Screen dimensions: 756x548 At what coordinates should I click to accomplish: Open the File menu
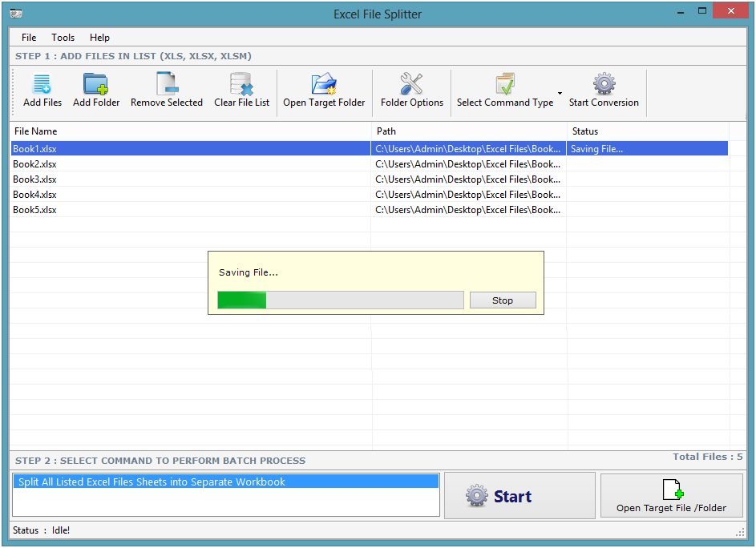click(x=28, y=37)
